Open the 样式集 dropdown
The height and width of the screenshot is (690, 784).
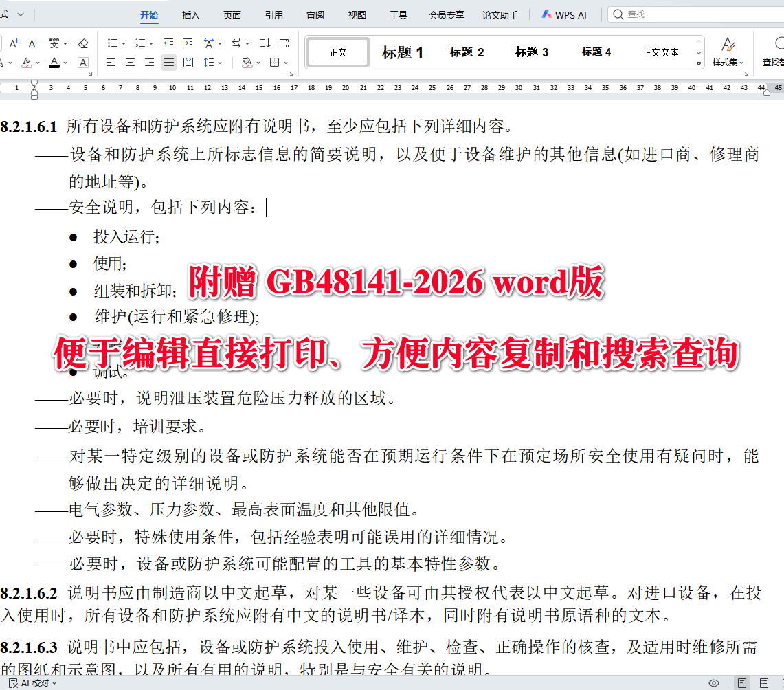[728, 63]
